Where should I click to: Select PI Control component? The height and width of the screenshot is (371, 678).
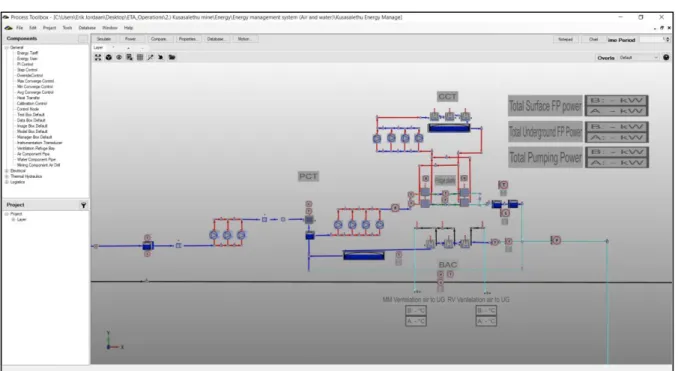click(x=25, y=64)
